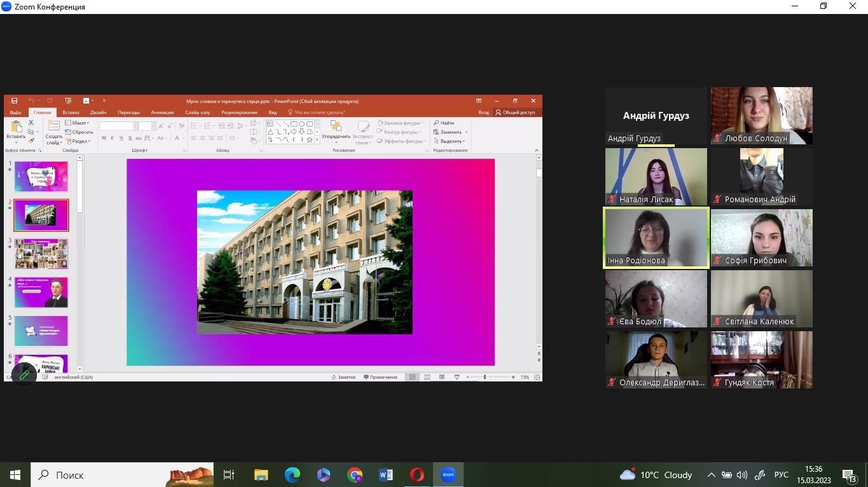Screen dimensions: 868x487
Task: Click the zoom slider in status bar
Action: point(485,377)
